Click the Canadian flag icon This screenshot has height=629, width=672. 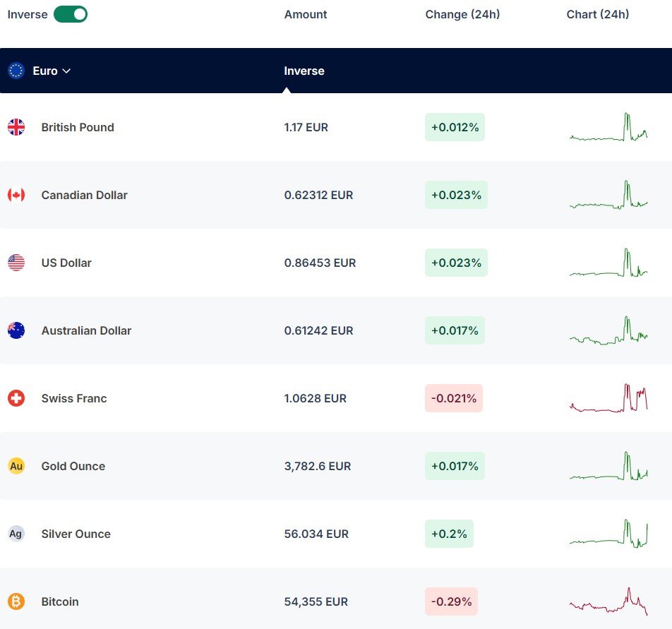pos(16,195)
